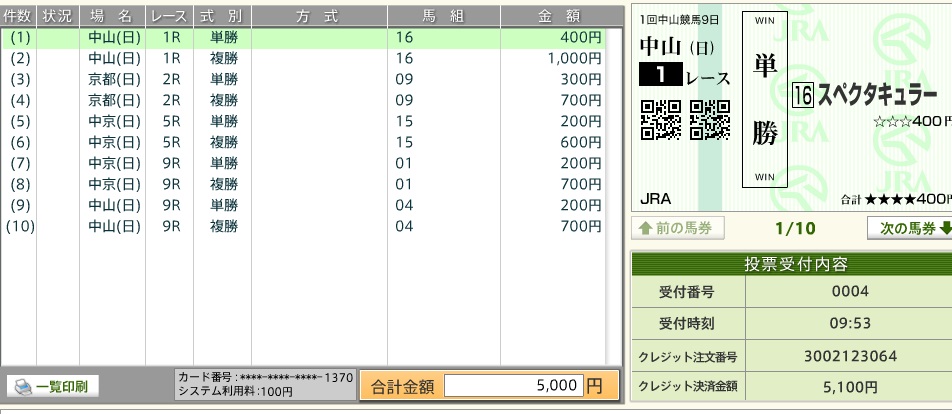Viewport: 952px width, 414px height.
Task: Click horse number 01 in row 7
Action: point(404,163)
